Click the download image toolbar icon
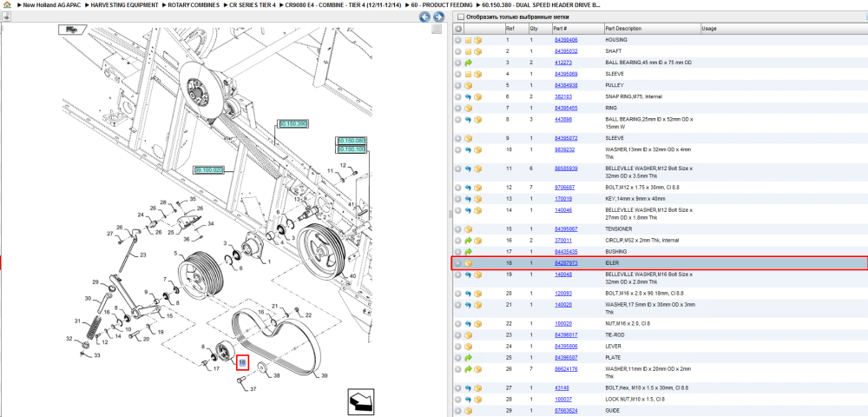868x417 pixels. pyautogui.click(x=7, y=17)
